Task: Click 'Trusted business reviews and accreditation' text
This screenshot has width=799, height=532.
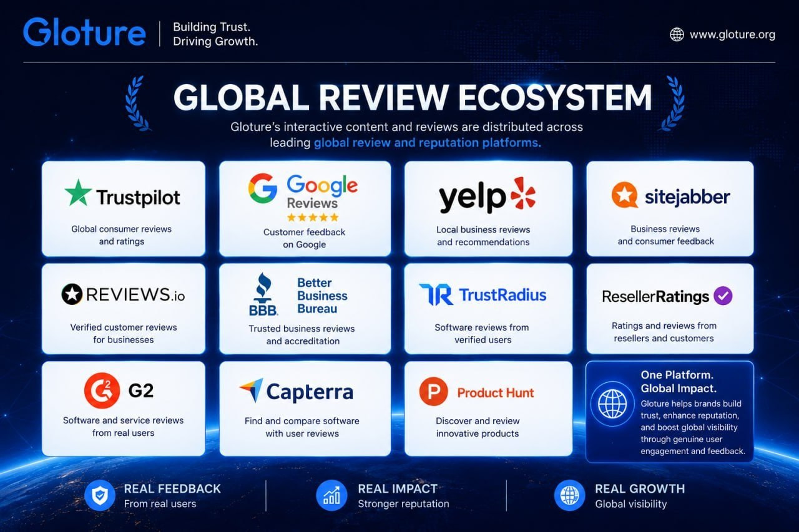Action: point(303,335)
